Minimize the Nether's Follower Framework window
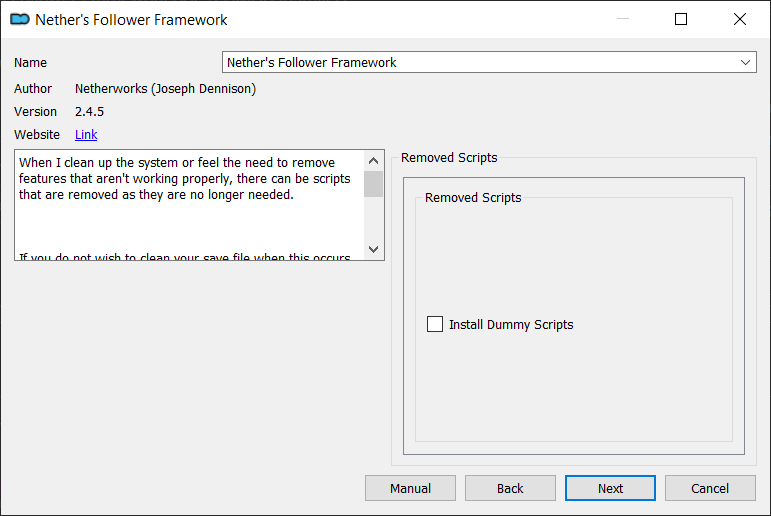This screenshot has width=771, height=516. pyautogui.click(x=623, y=19)
